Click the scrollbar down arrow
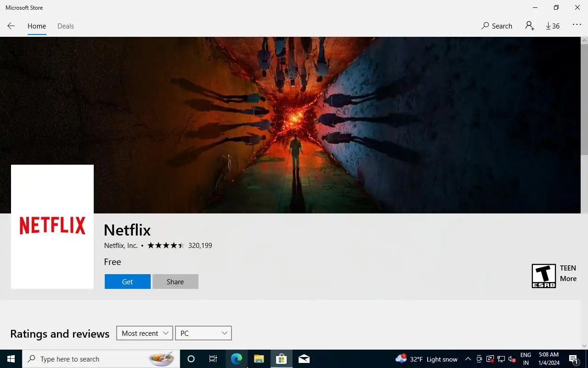Image resolution: width=588 pixels, height=368 pixels. [x=584, y=346]
